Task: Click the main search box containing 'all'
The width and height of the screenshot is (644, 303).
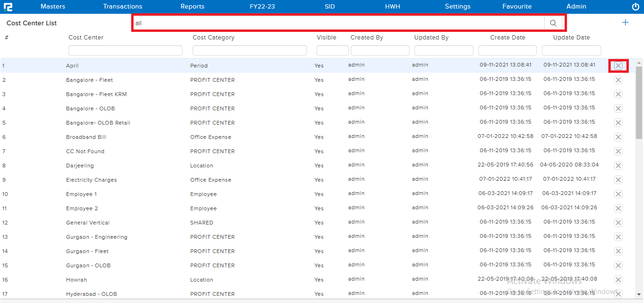Action: [338, 23]
